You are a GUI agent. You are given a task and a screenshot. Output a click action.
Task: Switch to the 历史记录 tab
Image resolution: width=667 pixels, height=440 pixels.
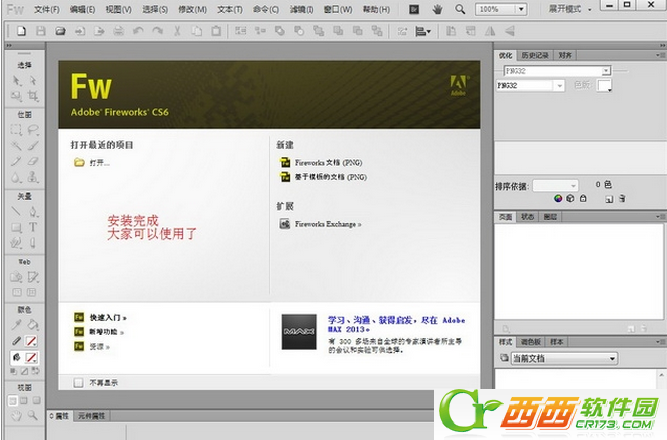(535, 55)
